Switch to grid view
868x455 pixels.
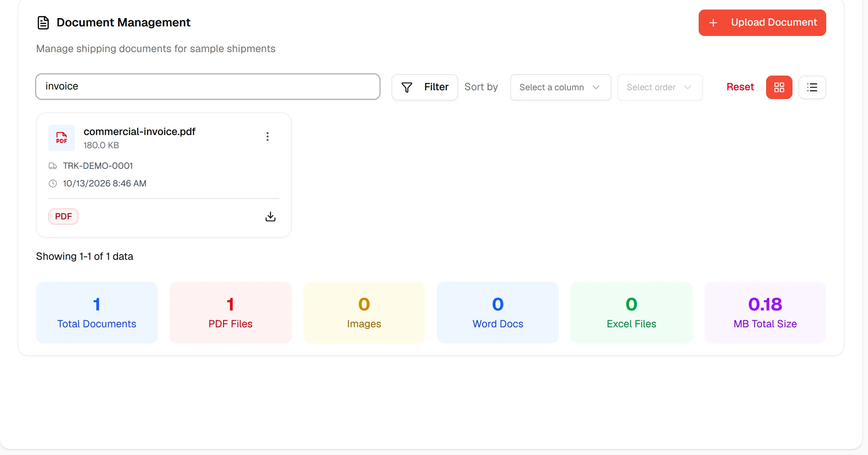tap(779, 87)
